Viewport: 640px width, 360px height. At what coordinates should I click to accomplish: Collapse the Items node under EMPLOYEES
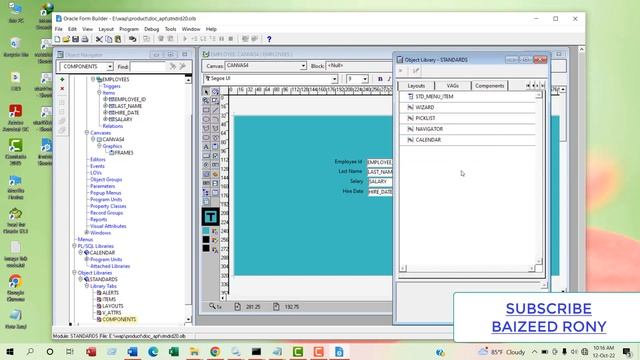99,93
